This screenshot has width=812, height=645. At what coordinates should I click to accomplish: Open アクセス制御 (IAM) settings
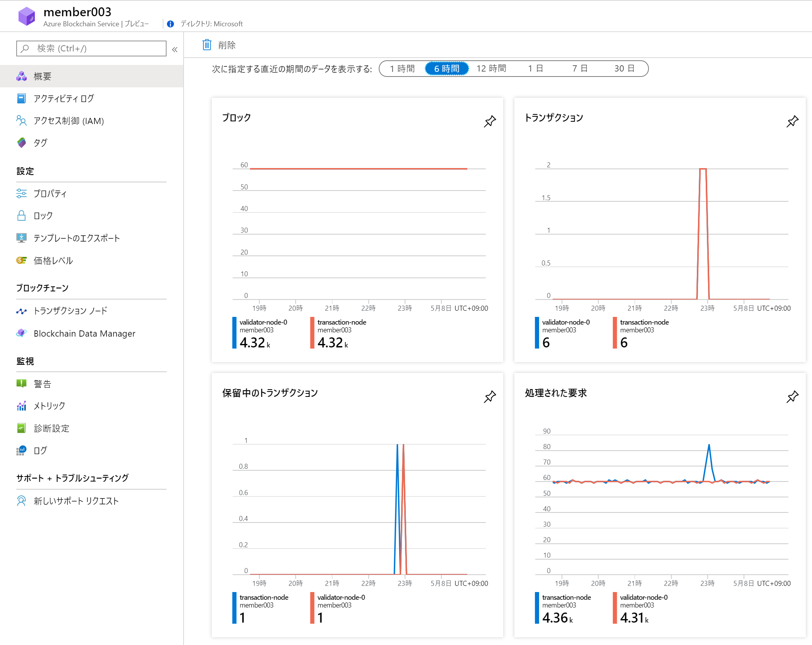point(68,121)
